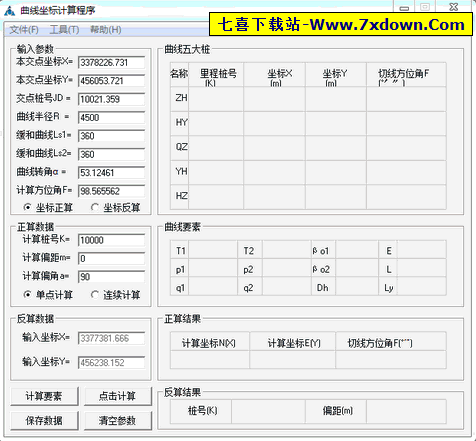Image resolution: width=476 pixels, height=441 pixels.
Task: Open the 文件(F) menu
Action: coord(24,30)
